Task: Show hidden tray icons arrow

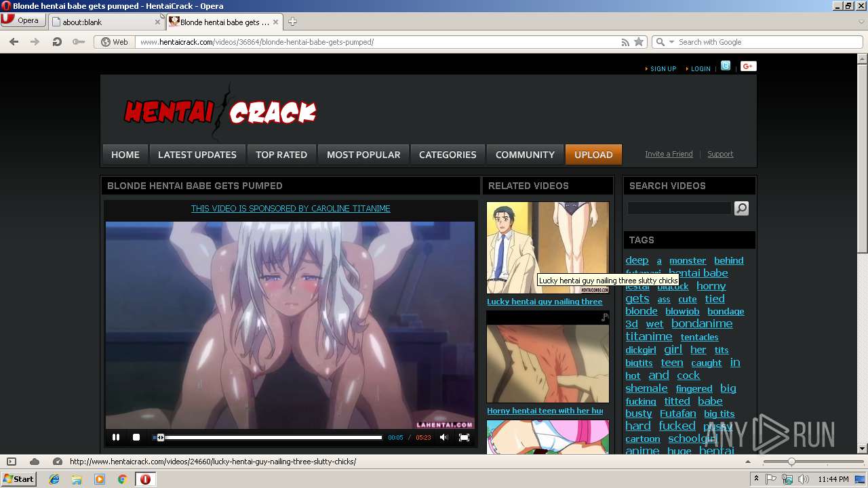Action: (x=757, y=479)
